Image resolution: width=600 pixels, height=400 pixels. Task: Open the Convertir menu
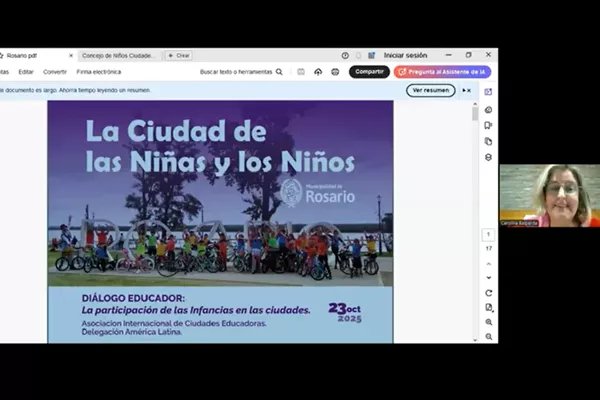coord(55,72)
